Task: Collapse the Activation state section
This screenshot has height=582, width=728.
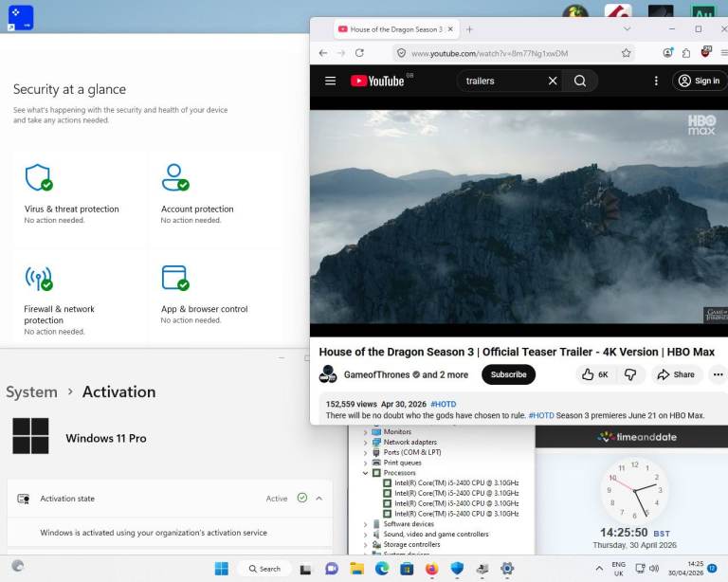Action: 319,498
